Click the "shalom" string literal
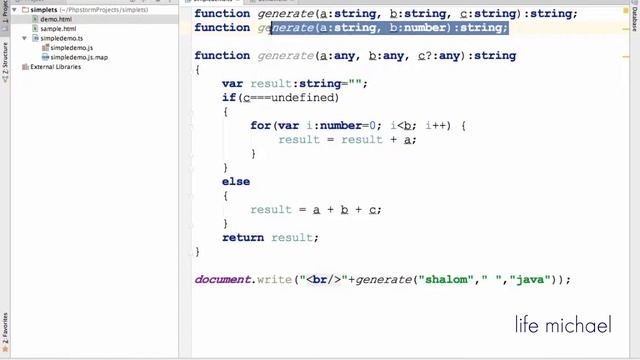The image size is (640, 360). (446, 280)
